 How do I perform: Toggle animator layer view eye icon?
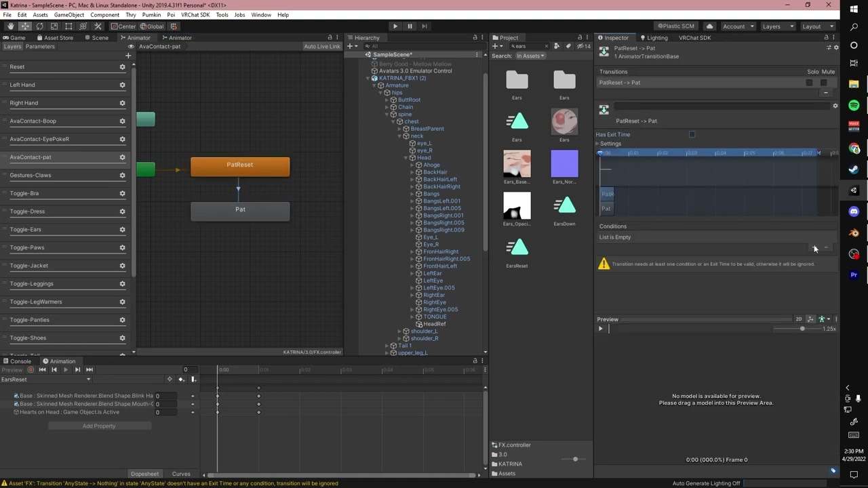tap(131, 47)
